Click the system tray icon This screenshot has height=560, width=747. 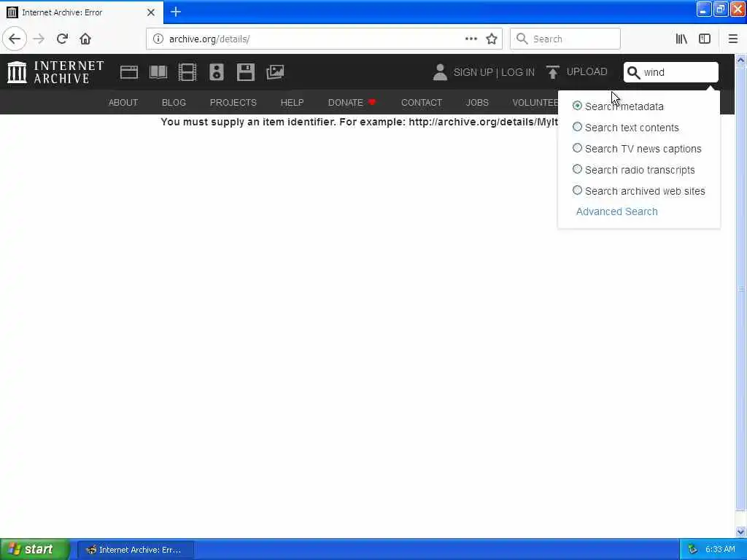pos(693,550)
